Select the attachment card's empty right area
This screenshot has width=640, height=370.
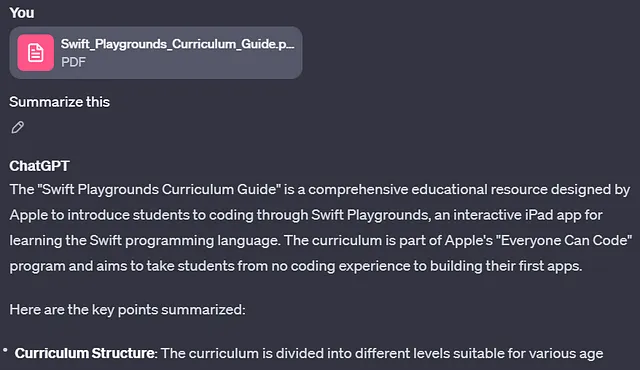196,64
